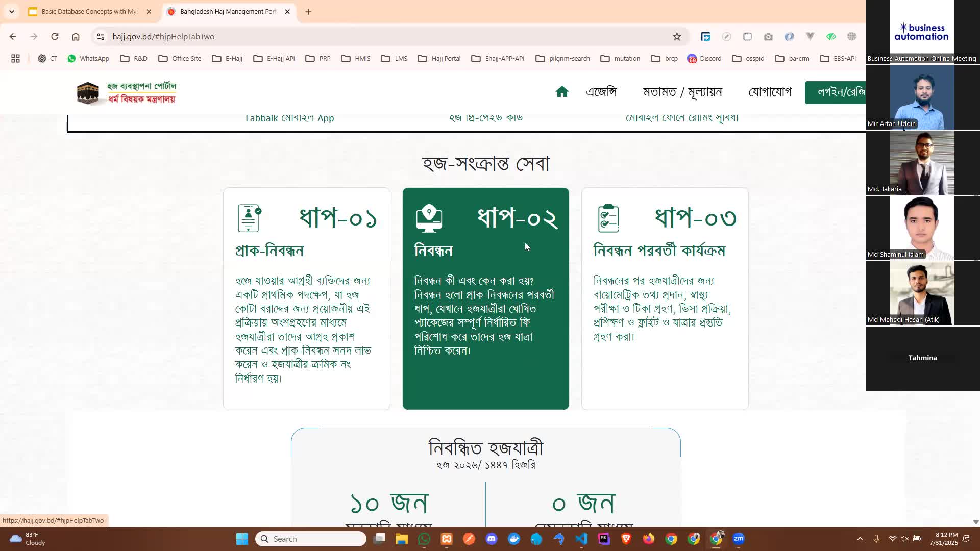Expand the PRP bookmark folder
980x551 pixels.
point(318,59)
